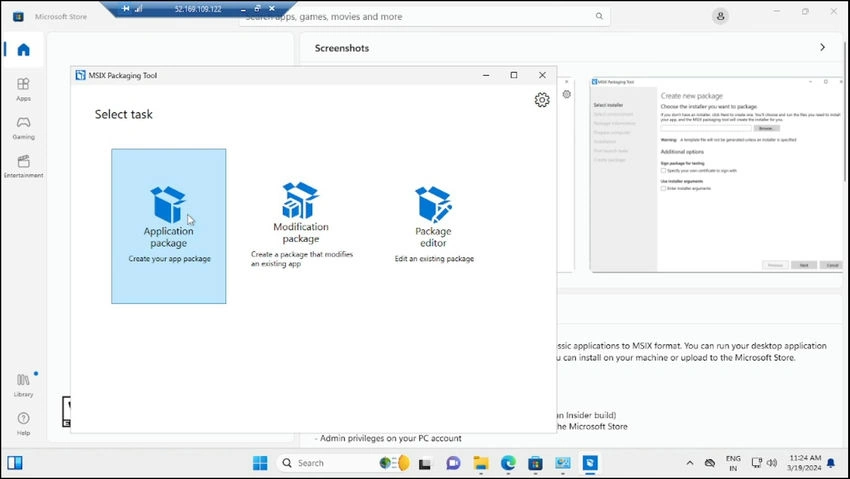Viewport: 850px width, 479px height.
Task: Open MSIX Packaging Tool settings gear
Action: click(542, 100)
